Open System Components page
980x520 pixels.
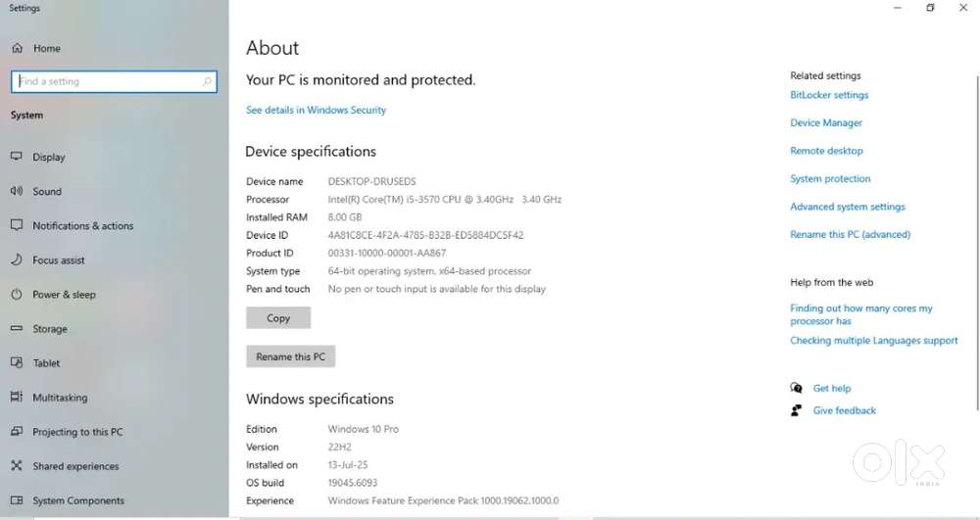pyautogui.click(x=78, y=500)
